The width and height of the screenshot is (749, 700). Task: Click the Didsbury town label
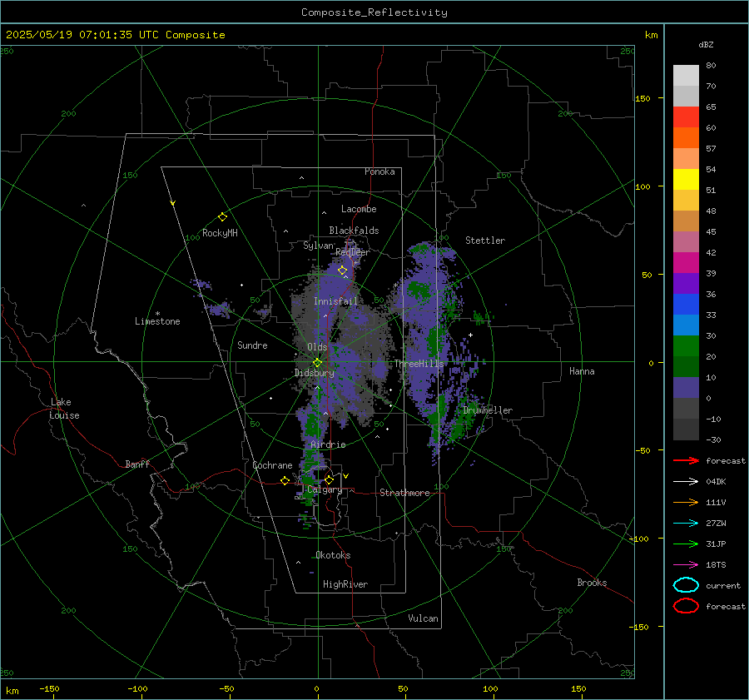point(315,373)
